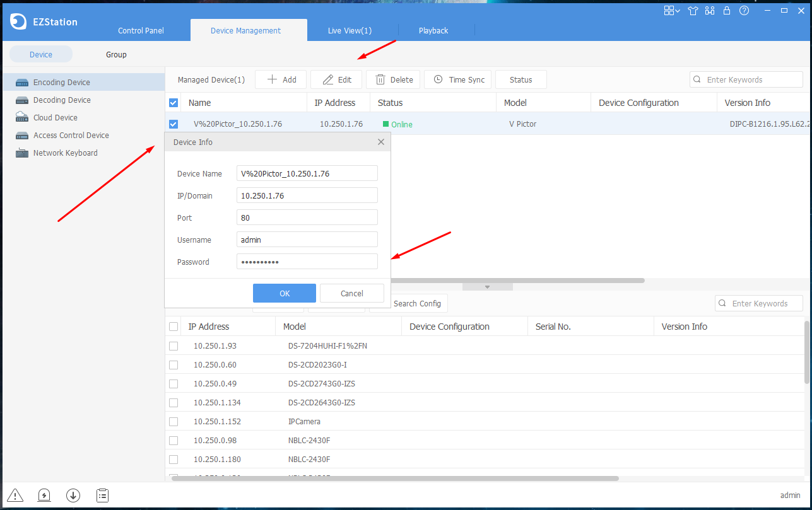Click the Password field
Screen dimensions: 812x510
(x=307, y=262)
